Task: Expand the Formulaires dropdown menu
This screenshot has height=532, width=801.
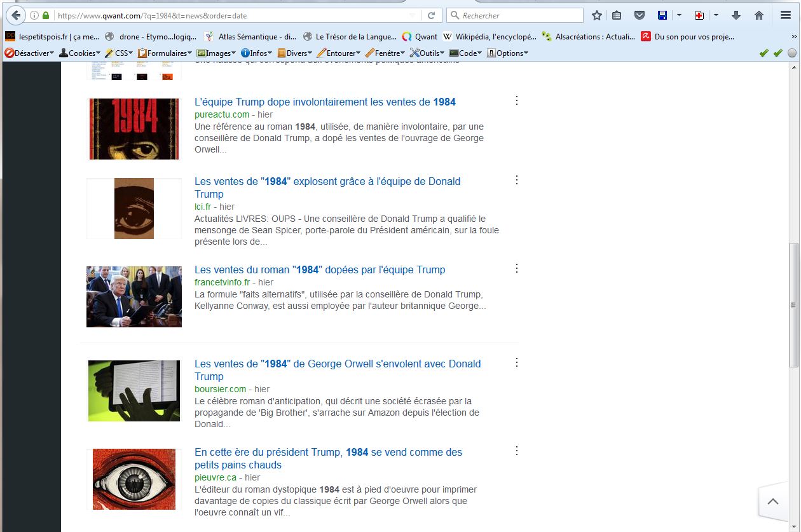Action: [165, 53]
